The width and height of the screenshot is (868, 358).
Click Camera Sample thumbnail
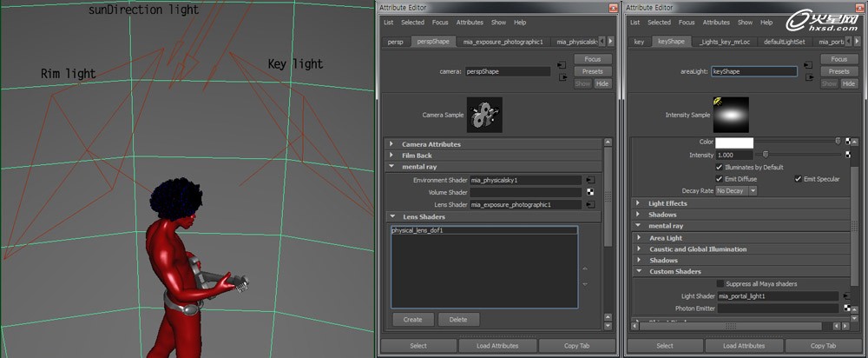coord(484,115)
